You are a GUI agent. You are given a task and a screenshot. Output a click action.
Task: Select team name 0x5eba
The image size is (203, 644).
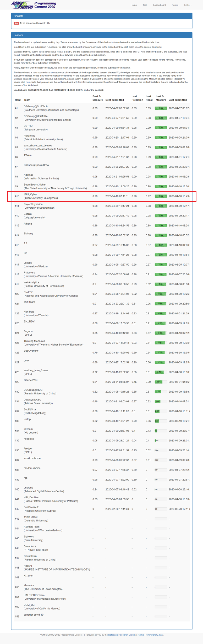[28, 263]
